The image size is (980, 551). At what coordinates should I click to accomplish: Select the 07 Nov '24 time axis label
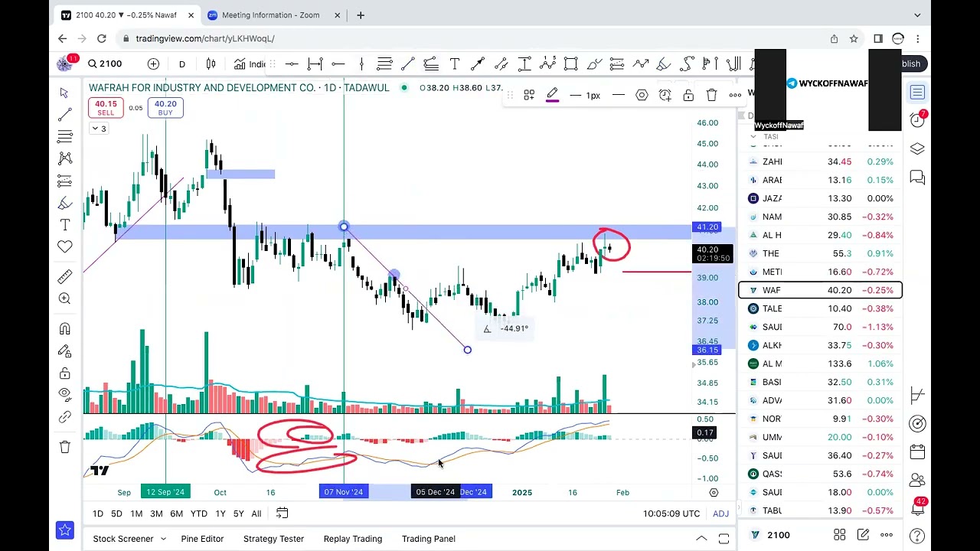[x=343, y=492]
